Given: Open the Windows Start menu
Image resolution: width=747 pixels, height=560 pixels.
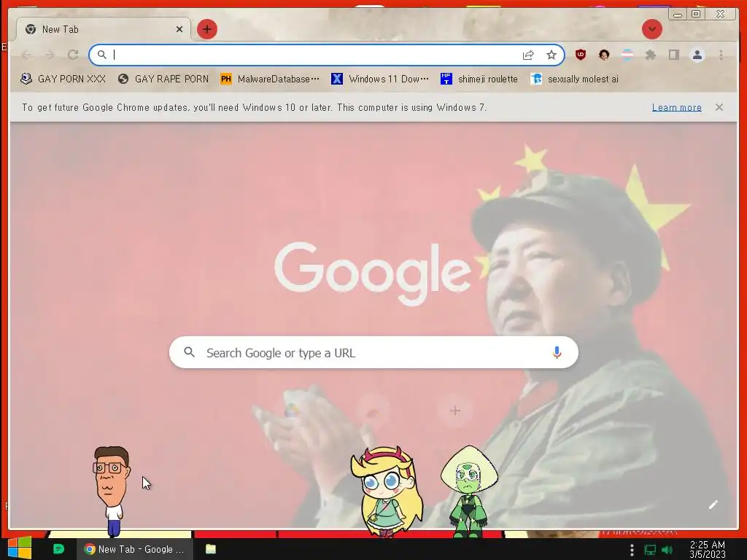Looking at the screenshot, I should coord(20,548).
